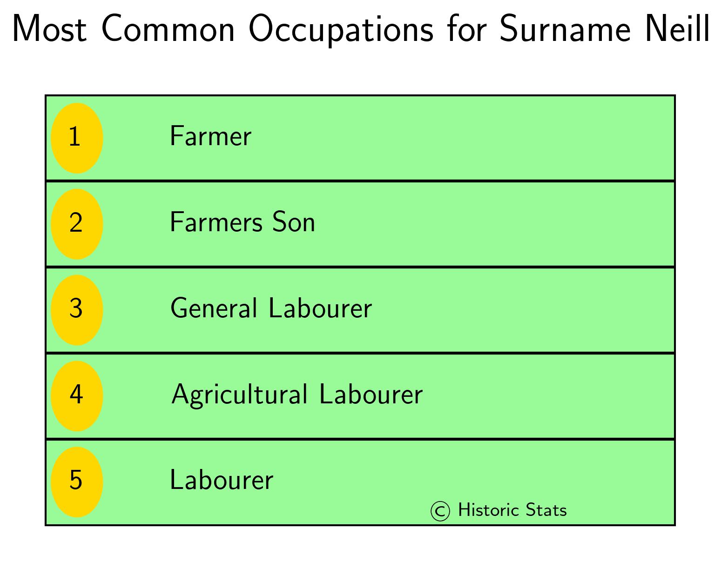The image size is (728, 582).
Task: Click the Historic Stats credit text
Action: pos(512,510)
